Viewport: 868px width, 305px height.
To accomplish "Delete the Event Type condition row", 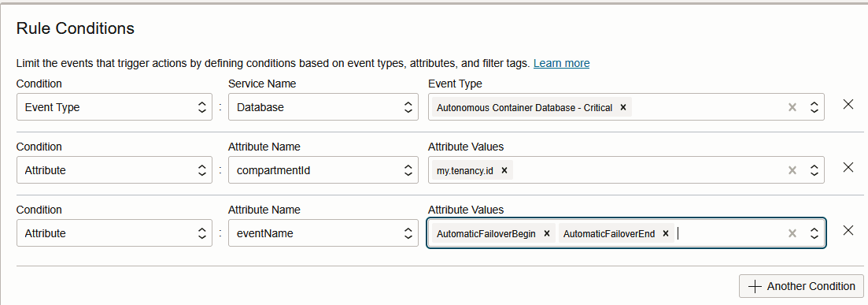I will [848, 104].
